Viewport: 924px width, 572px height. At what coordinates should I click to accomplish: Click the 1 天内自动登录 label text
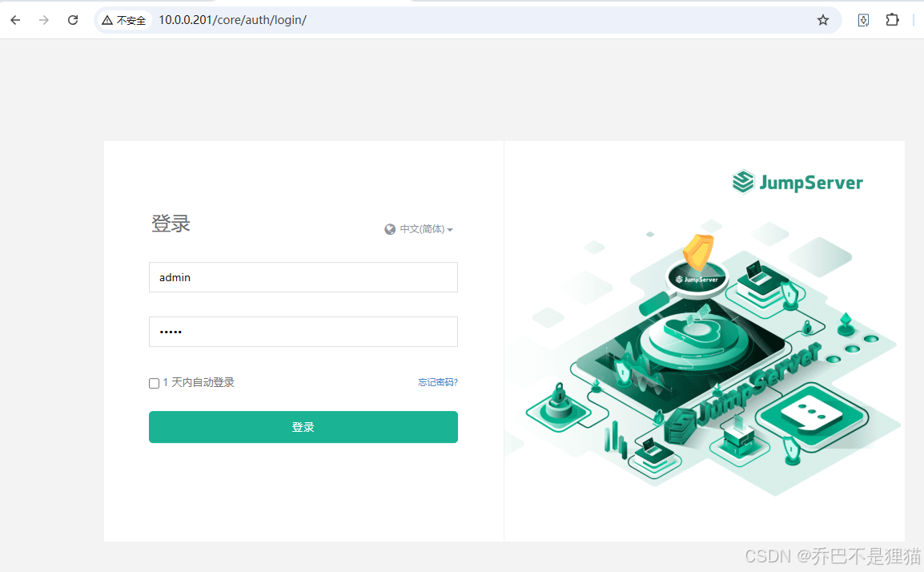point(199,382)
